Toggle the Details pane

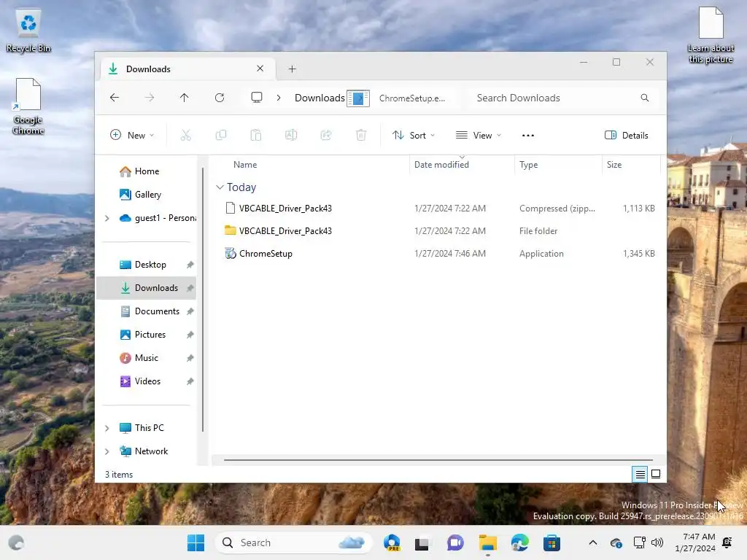click(627, 135)
